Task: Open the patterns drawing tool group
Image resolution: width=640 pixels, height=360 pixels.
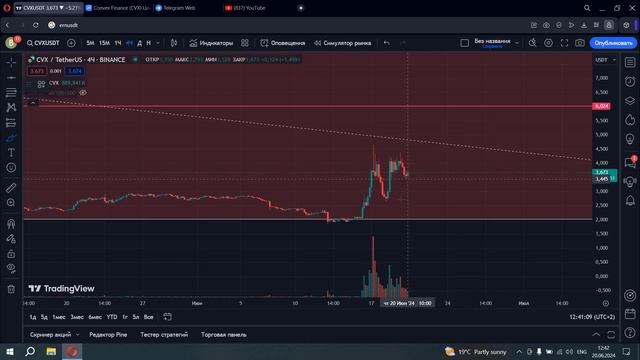Action: click(x=11, y=108)
